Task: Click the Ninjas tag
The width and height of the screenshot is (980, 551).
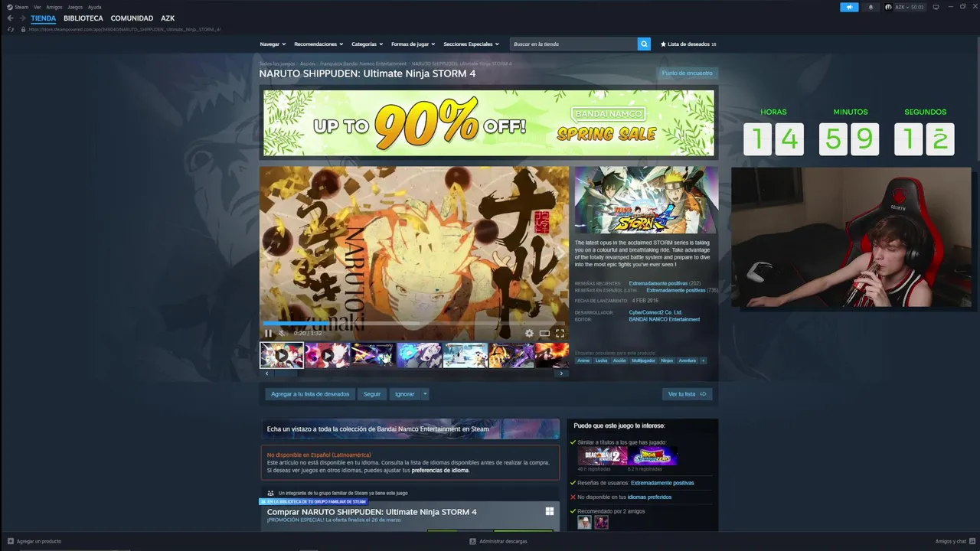Action: coord(667,360)
